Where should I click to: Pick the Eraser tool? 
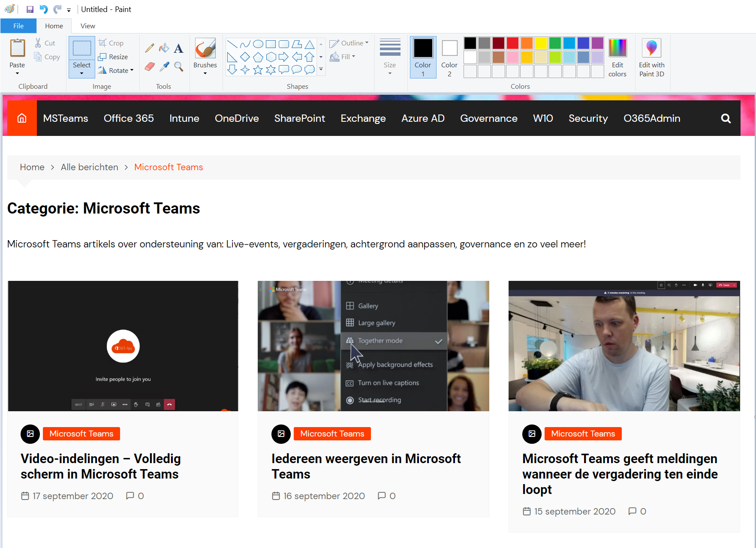coord(149,66)
